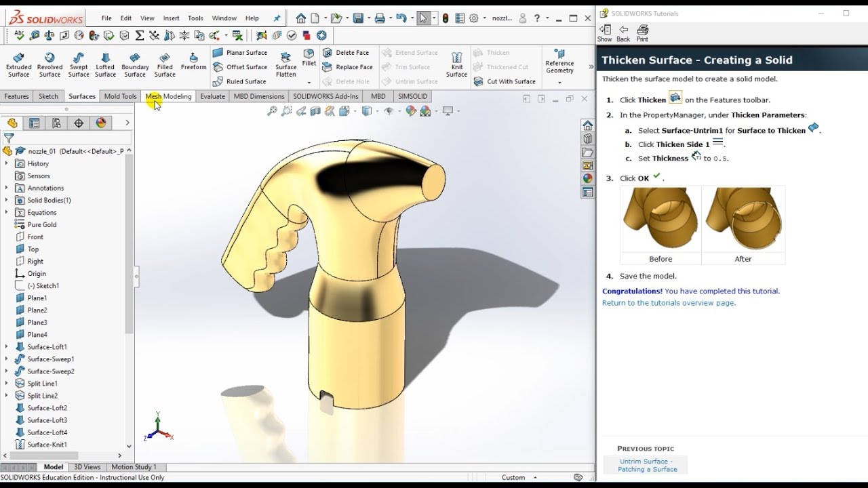Switch to the Mold Tools tab

[x=120, y=96]
